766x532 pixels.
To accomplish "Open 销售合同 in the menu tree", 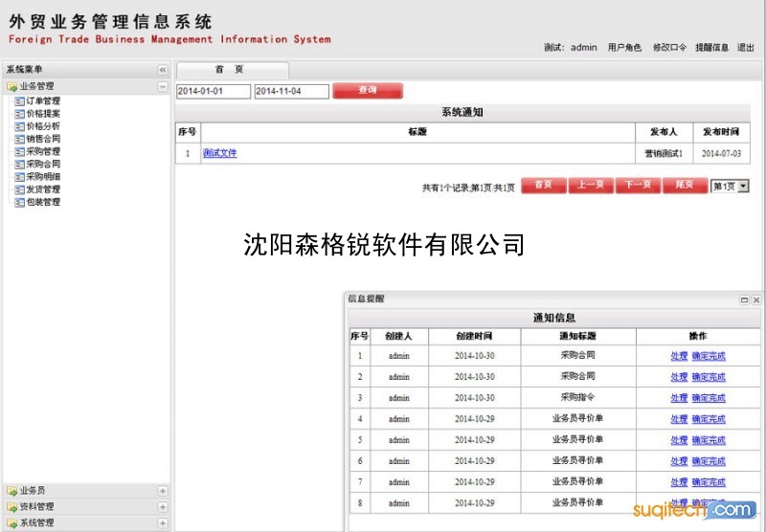I will coord(43,139).
